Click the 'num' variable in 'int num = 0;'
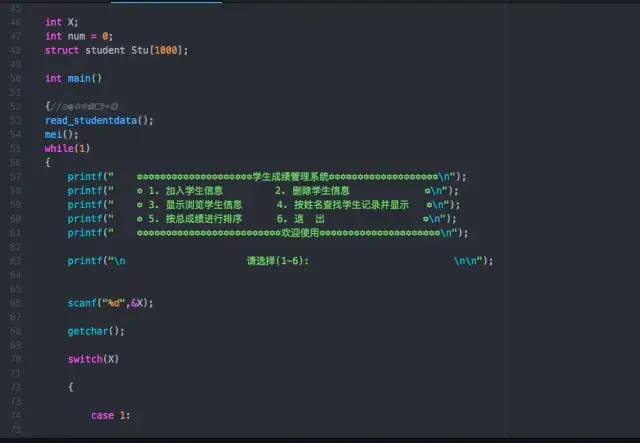The height and width of the screenshot is (443, 640). (76, 36)
